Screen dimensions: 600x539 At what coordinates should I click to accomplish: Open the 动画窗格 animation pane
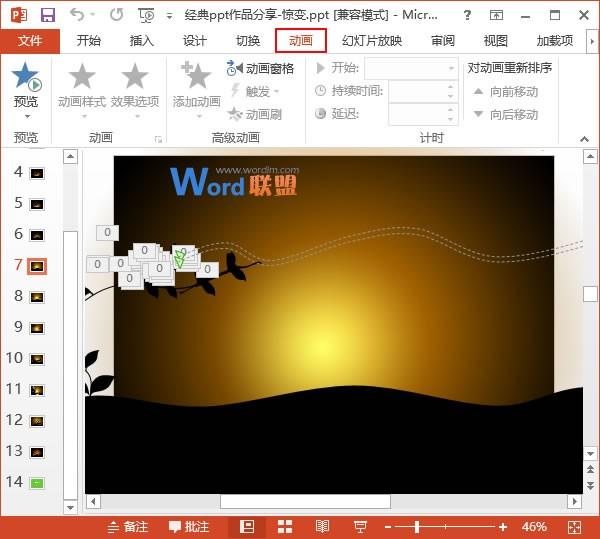point(261,68)
